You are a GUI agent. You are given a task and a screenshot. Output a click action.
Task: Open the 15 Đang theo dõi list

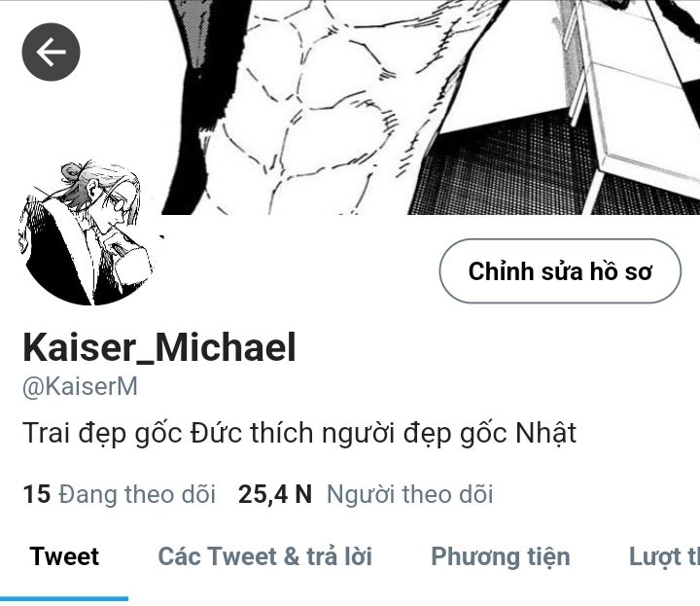(x=120, y=494)
